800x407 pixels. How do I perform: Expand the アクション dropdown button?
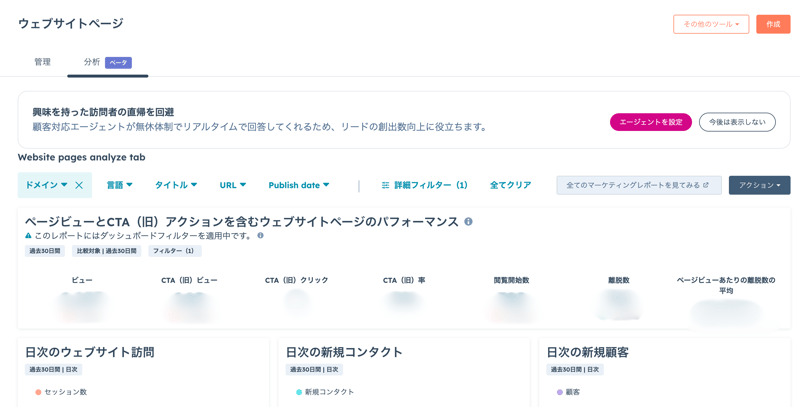(x=760, y=185)
